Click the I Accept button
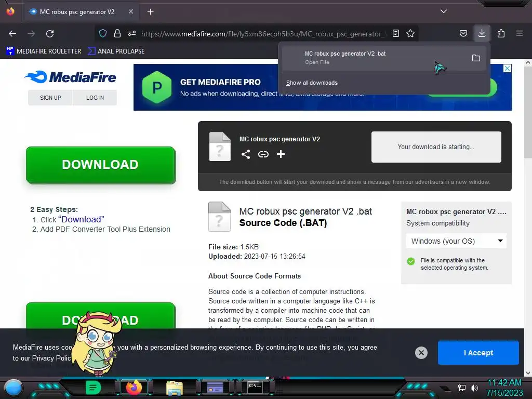The image size is (532, 399). pyautogui.click(x=478, y=353)
